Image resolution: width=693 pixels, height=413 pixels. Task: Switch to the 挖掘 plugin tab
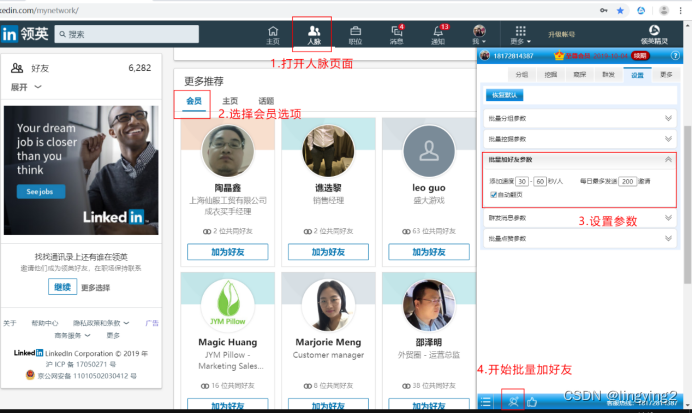tap(551, 75)
